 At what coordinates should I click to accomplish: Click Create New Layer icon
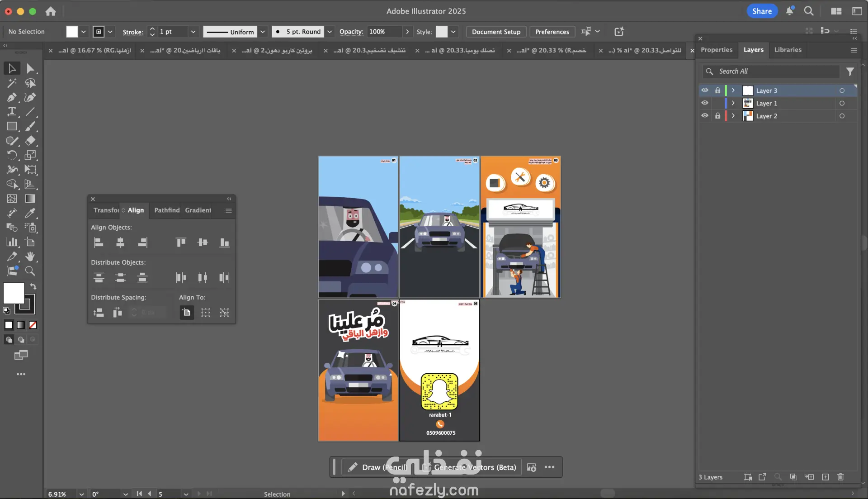click(826, 477)
